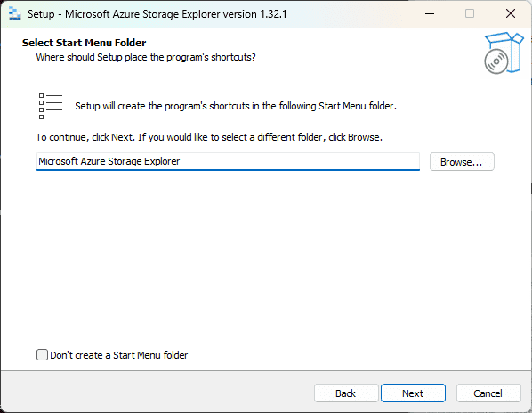532x413 pixels.
Task: Click the 'Where should Setup place' subtitle text
Action: 146,57
